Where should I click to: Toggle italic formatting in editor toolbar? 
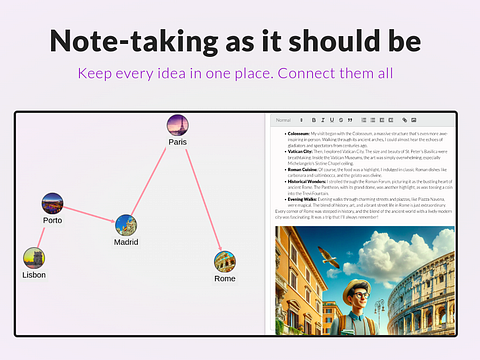pyautogui.click(x=323, y=120)
